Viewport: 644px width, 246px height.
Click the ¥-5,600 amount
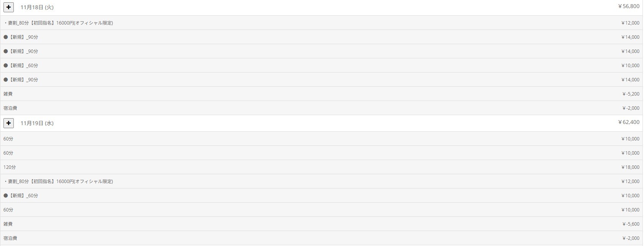click(x=631, y=224)
